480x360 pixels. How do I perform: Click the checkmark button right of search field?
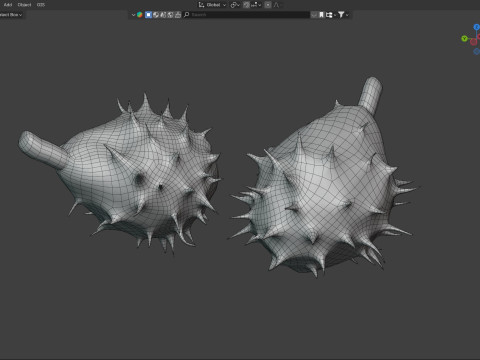[x=314, y=15]
